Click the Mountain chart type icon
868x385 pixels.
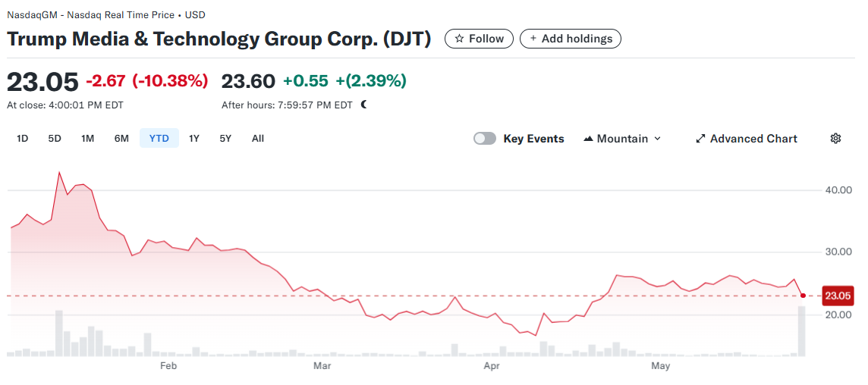(x=589, y=139)
